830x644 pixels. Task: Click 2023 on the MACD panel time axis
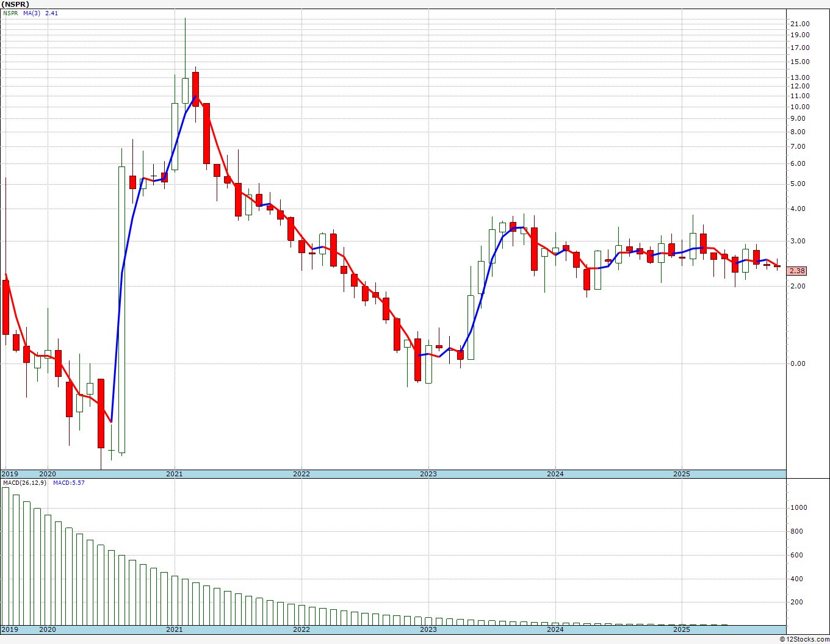pos(428,629)
